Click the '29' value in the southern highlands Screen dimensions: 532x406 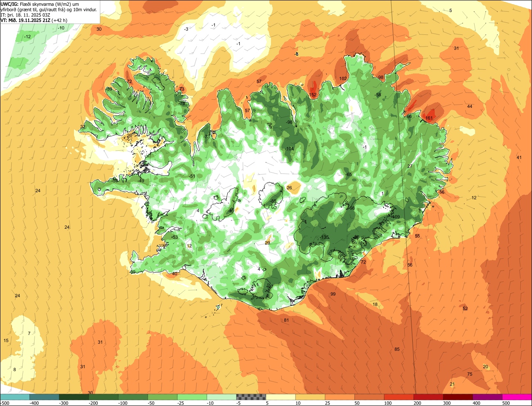point(267,243)
